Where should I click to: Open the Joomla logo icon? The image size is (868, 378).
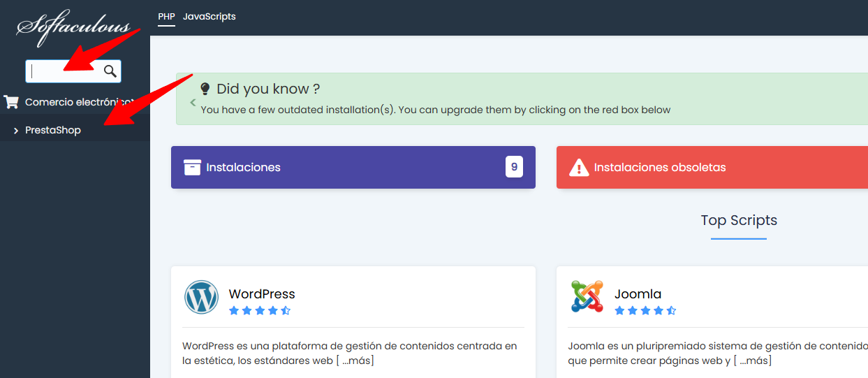(587, 297)
